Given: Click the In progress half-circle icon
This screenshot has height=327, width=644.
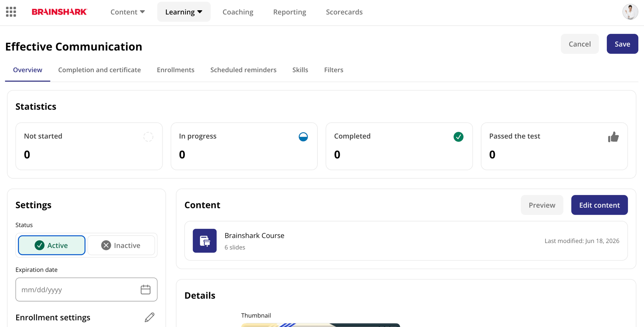Looking at the screenshot, I should click(303, 137).
